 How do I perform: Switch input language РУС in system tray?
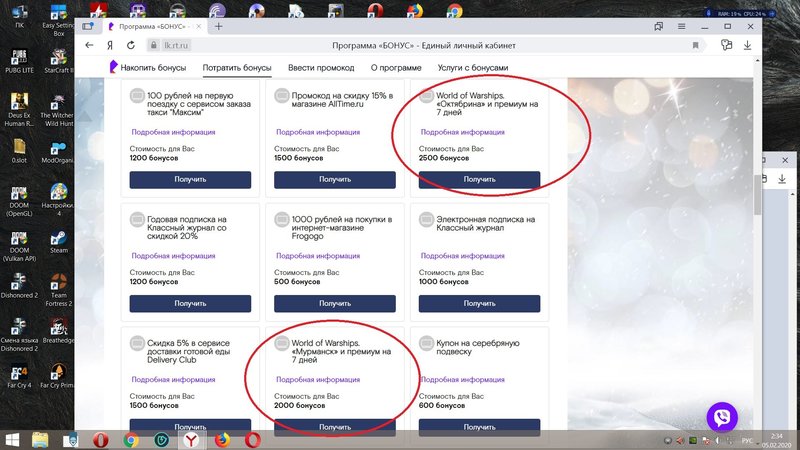[x=747, y=440]
